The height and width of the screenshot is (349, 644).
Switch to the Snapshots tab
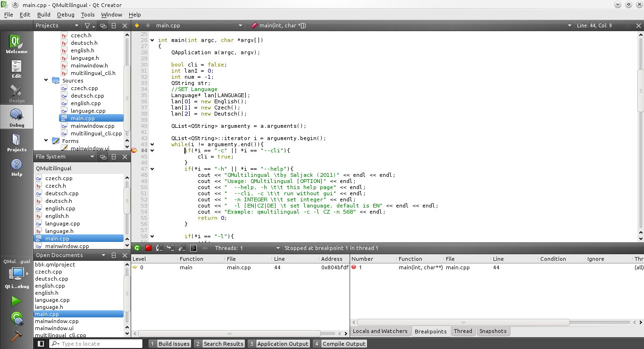(x=493, y=331)
